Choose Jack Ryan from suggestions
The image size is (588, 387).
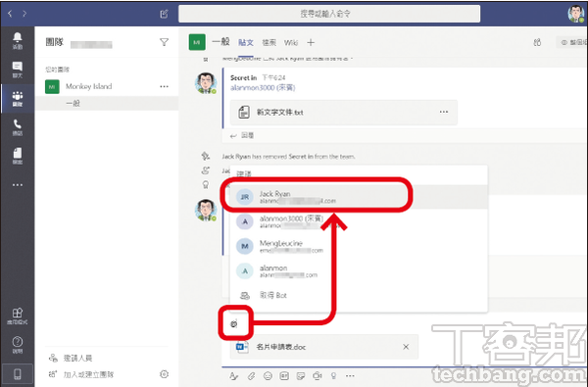coord(358,197)
